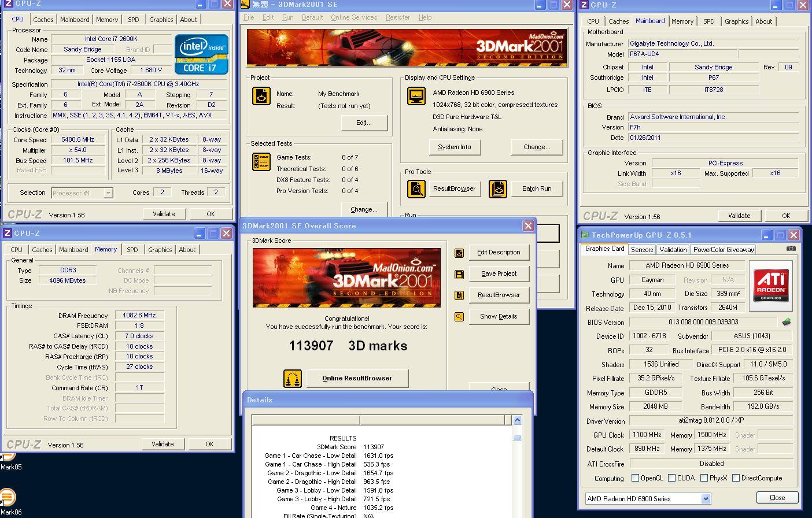Image resolution: width=812 pixels, height=518 pixels.
Task: Click the GPU-Z title bar icon
Action: pos(585,235)
